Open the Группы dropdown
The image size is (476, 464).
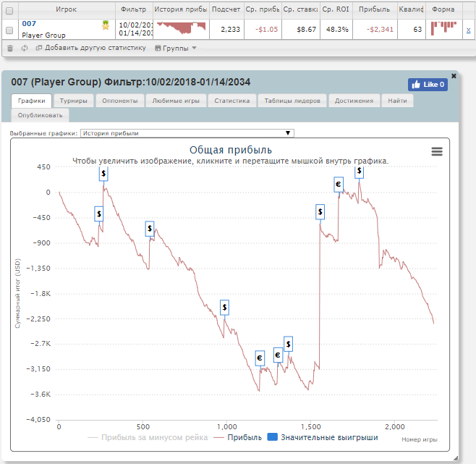click(x=176, y=48)
